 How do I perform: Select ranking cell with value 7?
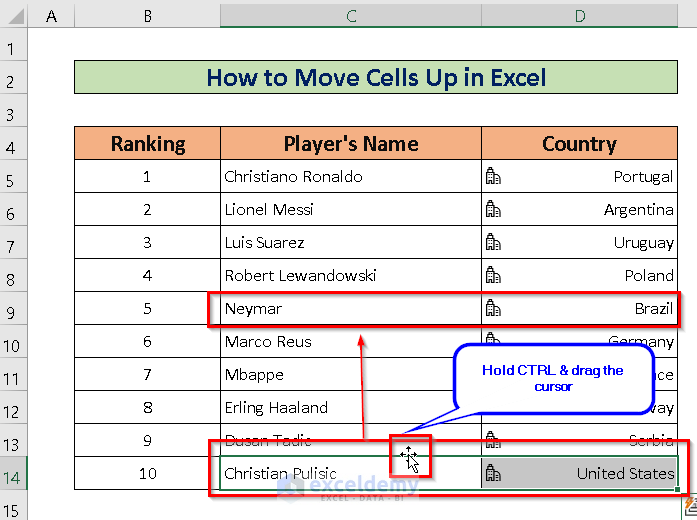tap(148, 374)
